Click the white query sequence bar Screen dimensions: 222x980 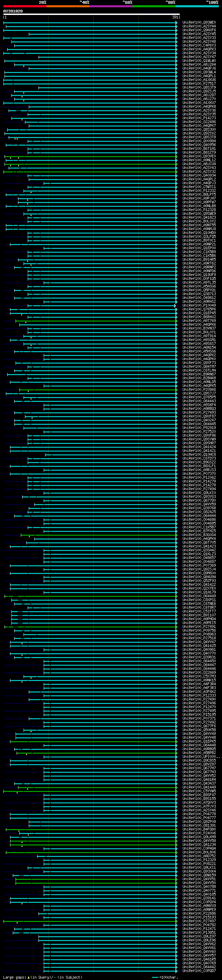pyautogui.click(x=92, y=14)
